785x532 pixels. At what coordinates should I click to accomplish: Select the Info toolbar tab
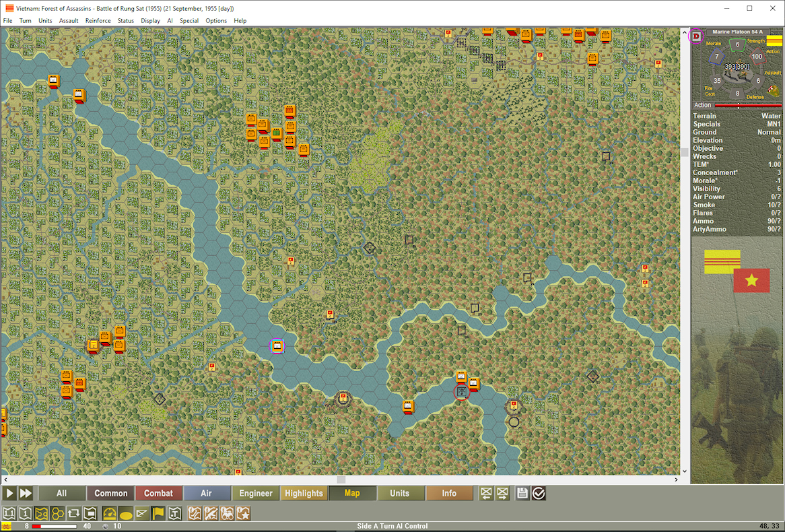449,494
